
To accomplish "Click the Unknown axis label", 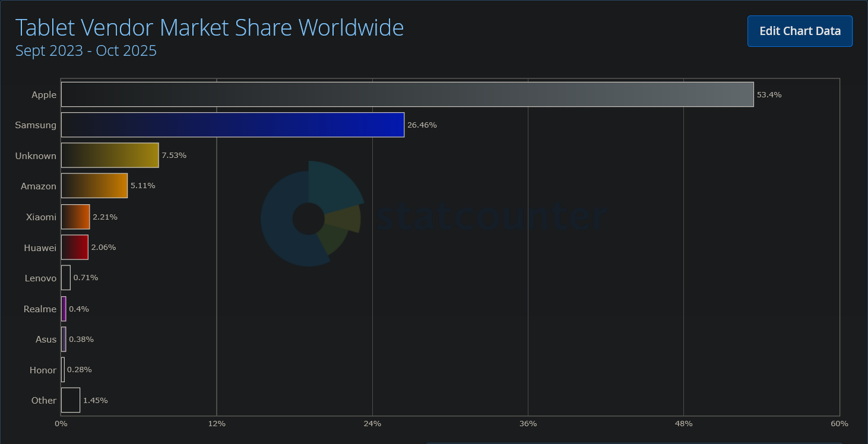I will (36, 156).
